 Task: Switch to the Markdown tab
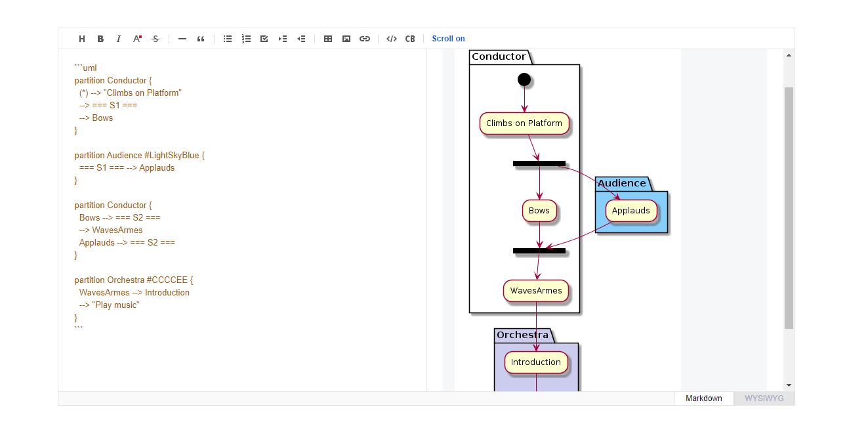point(703,399)
